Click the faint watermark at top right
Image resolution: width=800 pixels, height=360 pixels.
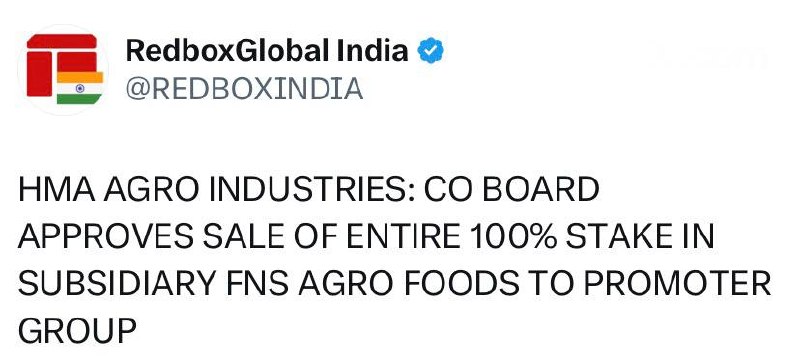pyautogui.click(x=711, y=58)
